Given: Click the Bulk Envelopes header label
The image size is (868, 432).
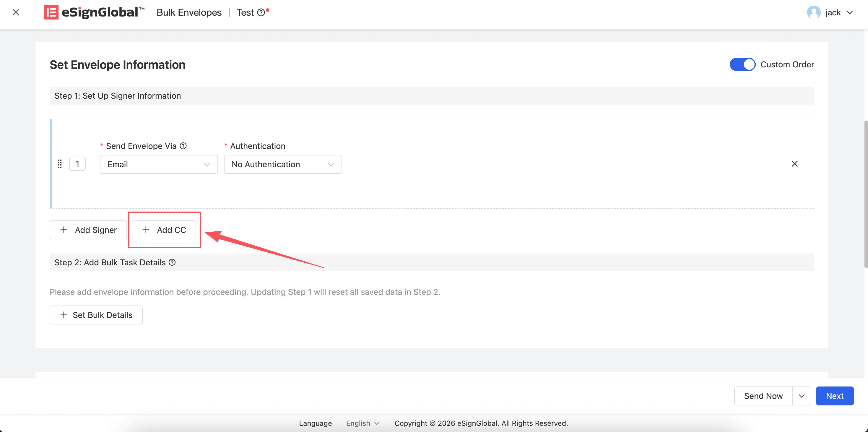Looking at the screenshot, I should pyautogui.click(x=189, y=12).
